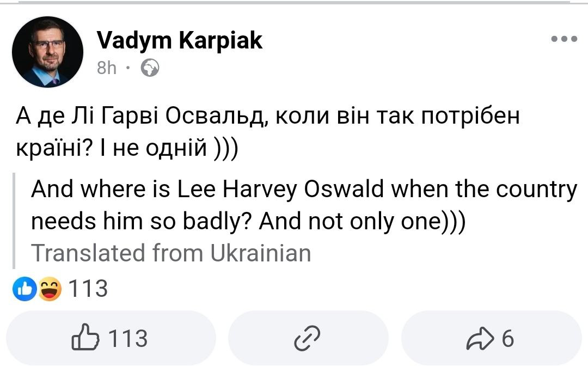Open the Vadym Karpiak author name link
This screenshot has width=588, height=372.
click(x=180, y=40)
